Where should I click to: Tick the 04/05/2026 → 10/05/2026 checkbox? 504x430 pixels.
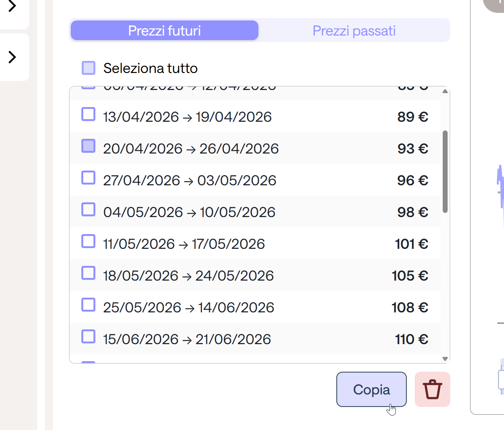[x=89, y=210]
